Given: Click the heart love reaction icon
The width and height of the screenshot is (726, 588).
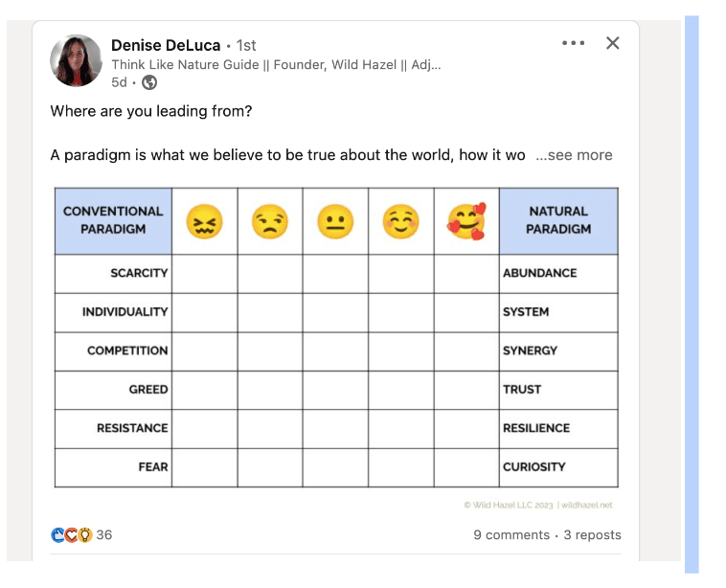Looking at the screenshot, I should [x=71, y=534].
